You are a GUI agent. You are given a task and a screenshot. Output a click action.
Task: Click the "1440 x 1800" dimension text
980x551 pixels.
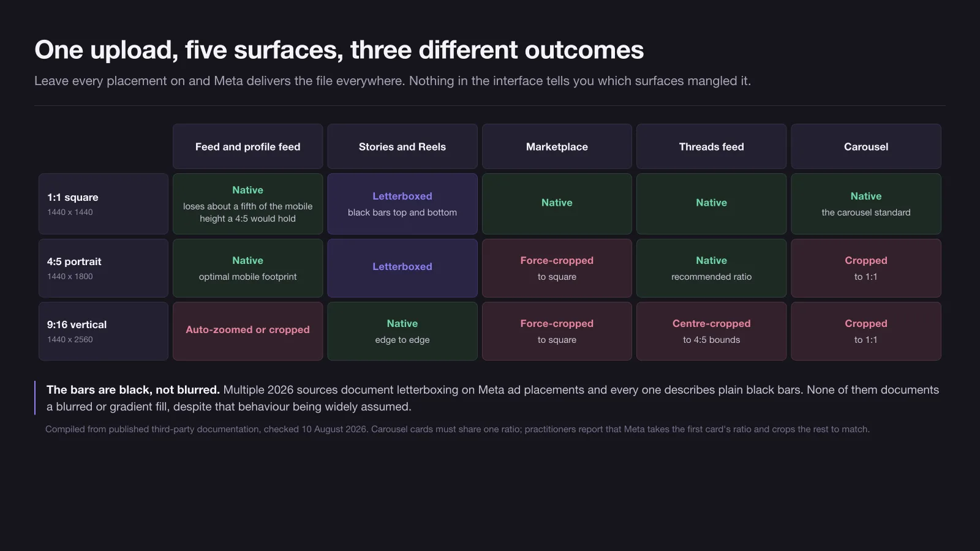pos(70,277)
